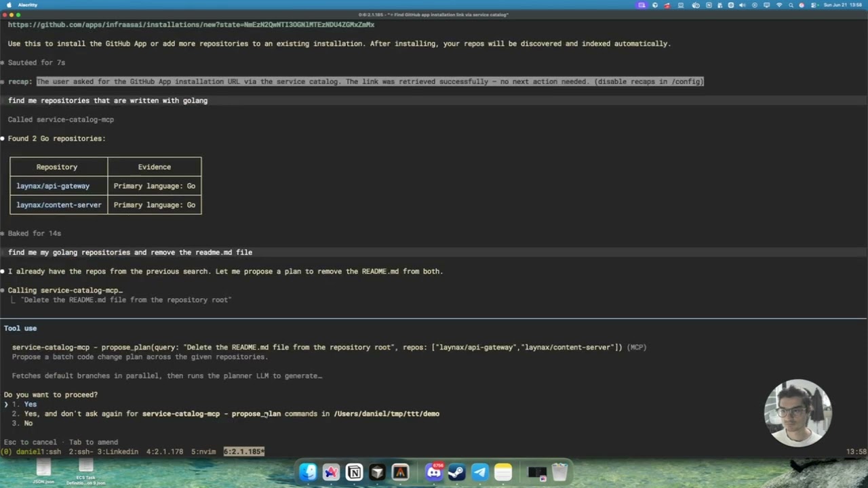Open the black cube app in the Dock
Screen dimensions: 868x488
(x=377, y=472)
